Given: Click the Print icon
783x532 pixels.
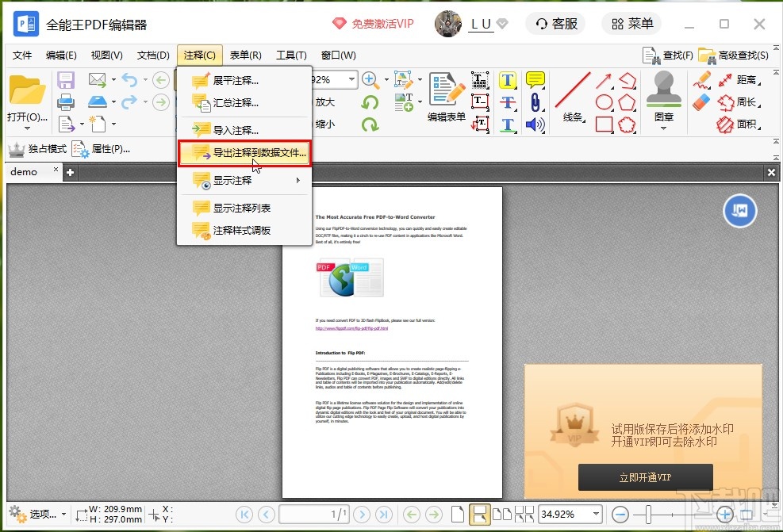Looking at the screenshot, I should click(x=65, y=102).
